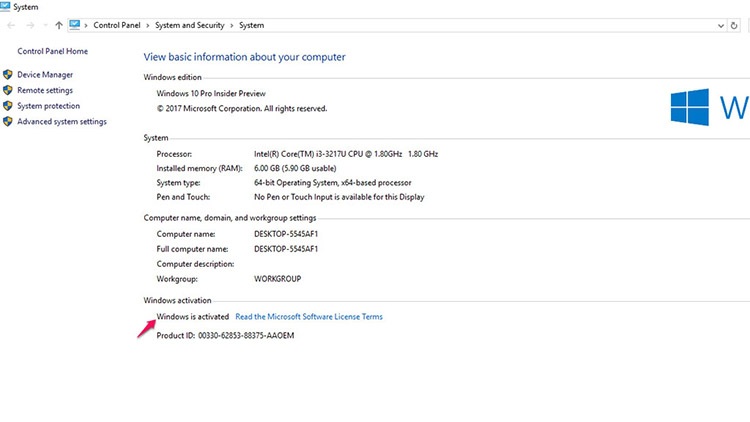Click the address bar field
The width and height of the screenshot is (750, 422).
tap(397, 25)
